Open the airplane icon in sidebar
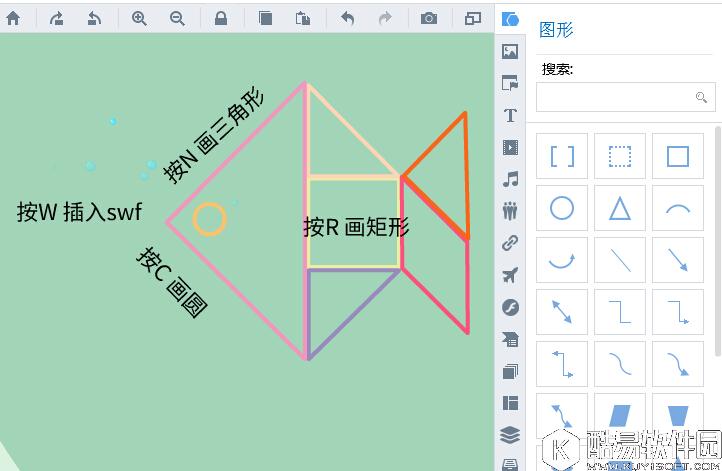 pyautogui.click(x=510, y=275)
